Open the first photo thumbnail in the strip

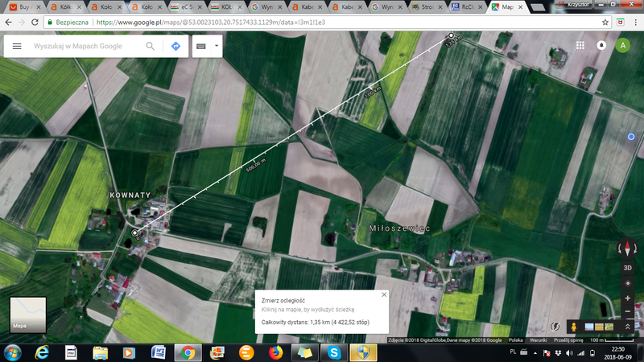click(x=589, y=327)
